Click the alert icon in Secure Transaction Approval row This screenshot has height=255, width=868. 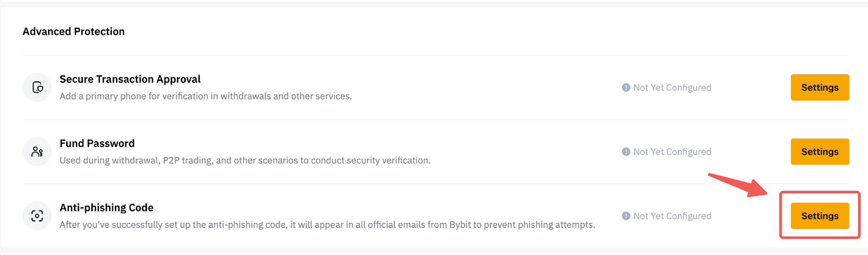[x=626, y=87]
